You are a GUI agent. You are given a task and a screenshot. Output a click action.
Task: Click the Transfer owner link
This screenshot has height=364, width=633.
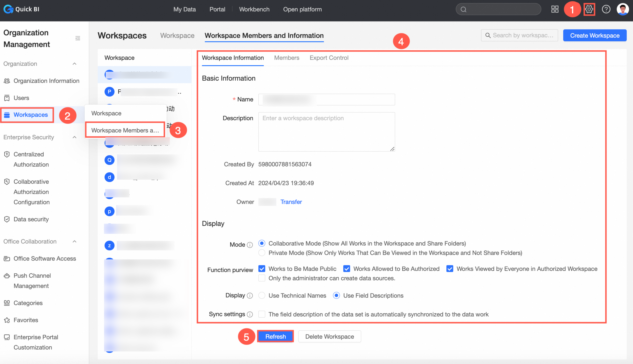pos(291,202)
